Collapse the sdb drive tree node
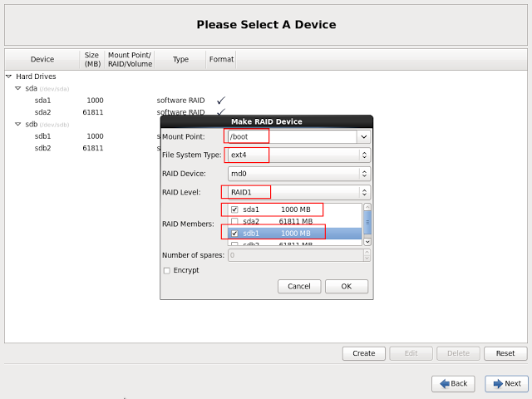 coord(18,125)
